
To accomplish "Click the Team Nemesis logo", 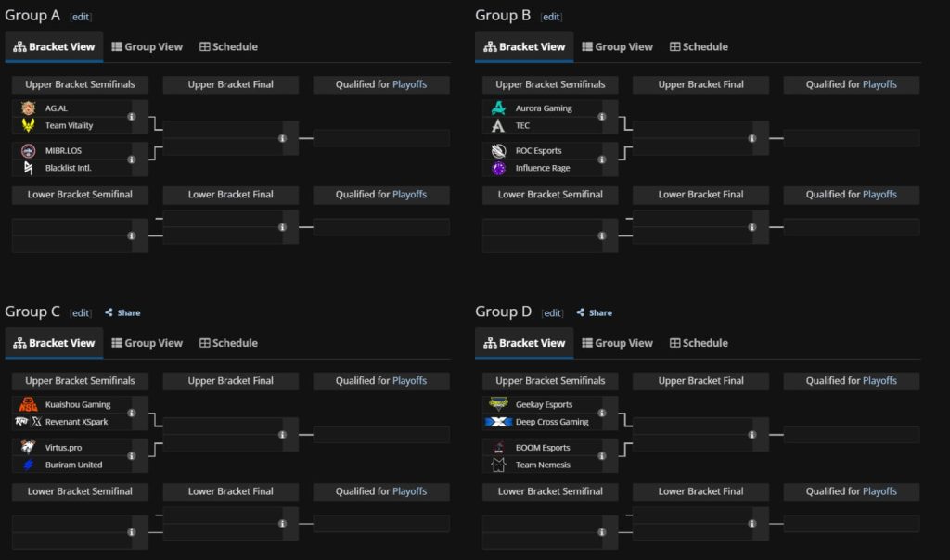I will click(498, 465).
